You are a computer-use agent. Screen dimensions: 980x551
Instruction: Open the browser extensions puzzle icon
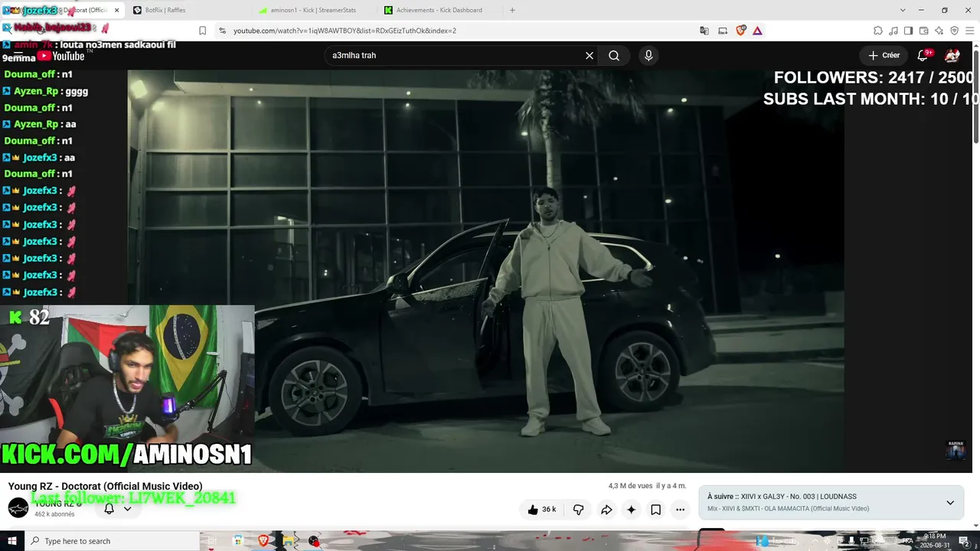pyautogui.click(x=878, y=31)
